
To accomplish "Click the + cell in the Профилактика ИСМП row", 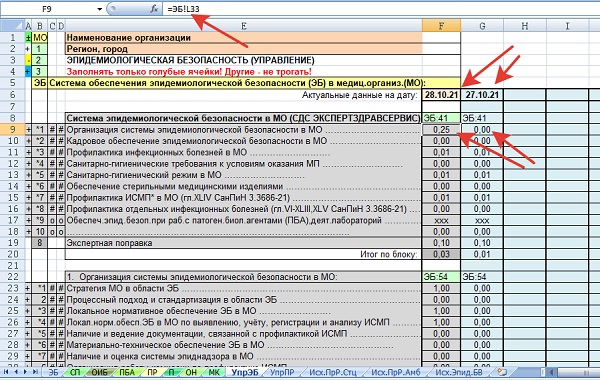I will click(28, 197).
